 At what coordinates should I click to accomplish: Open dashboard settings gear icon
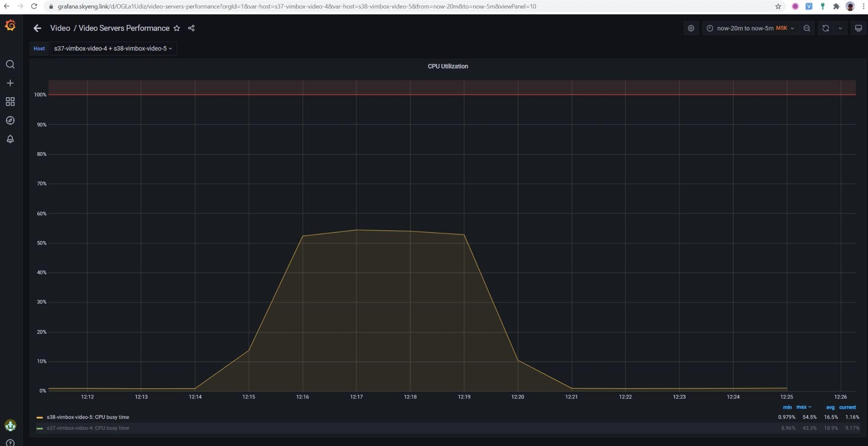(691, 28)
